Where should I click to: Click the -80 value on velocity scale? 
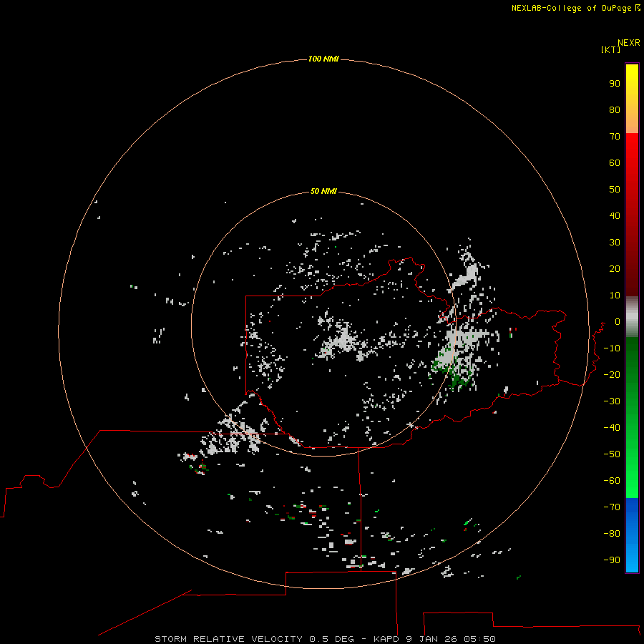coord(612,534)
